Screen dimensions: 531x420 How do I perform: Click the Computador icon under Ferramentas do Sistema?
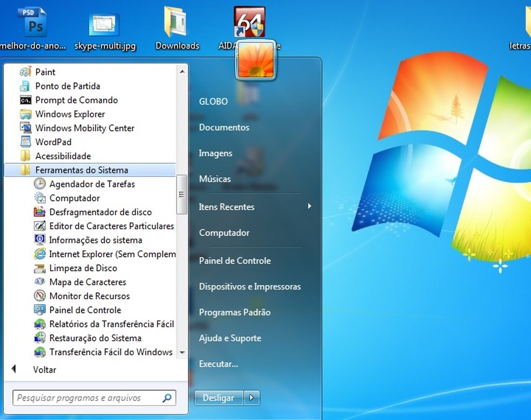coord(39,198)
